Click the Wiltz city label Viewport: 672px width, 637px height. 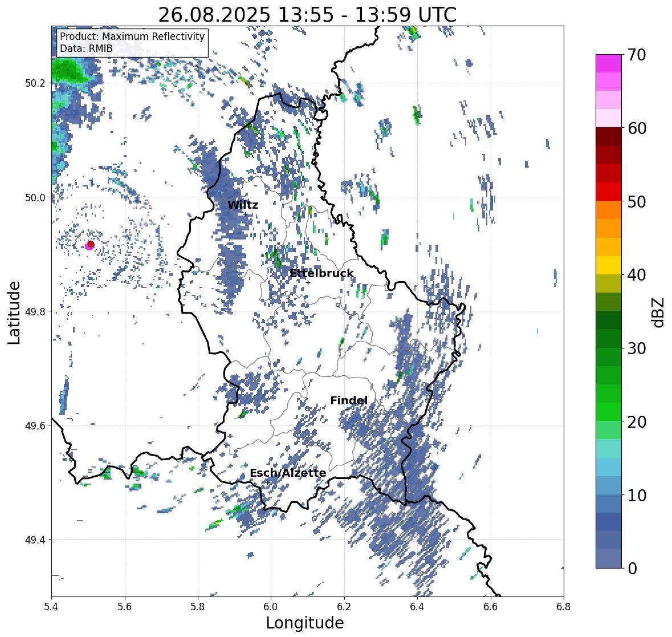tap(243, 205)
